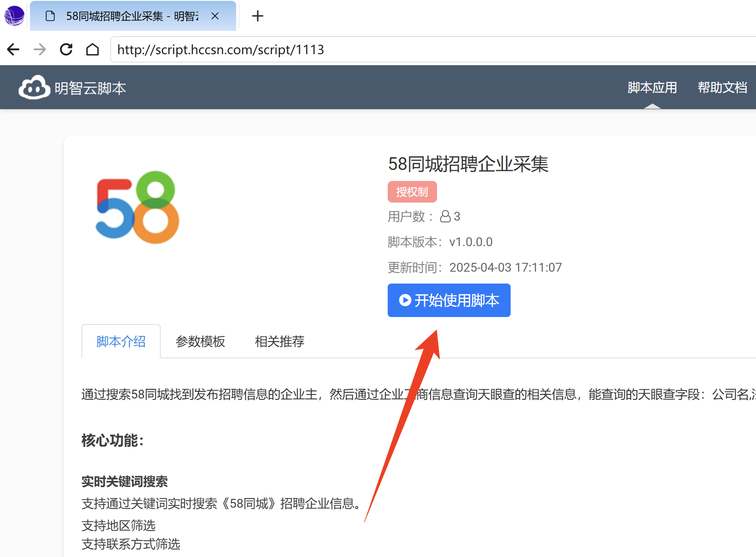Switch to the 参数模板 tab
This screenshot has width=756, height=557.
pyautogui.click(x=200, y=341)
